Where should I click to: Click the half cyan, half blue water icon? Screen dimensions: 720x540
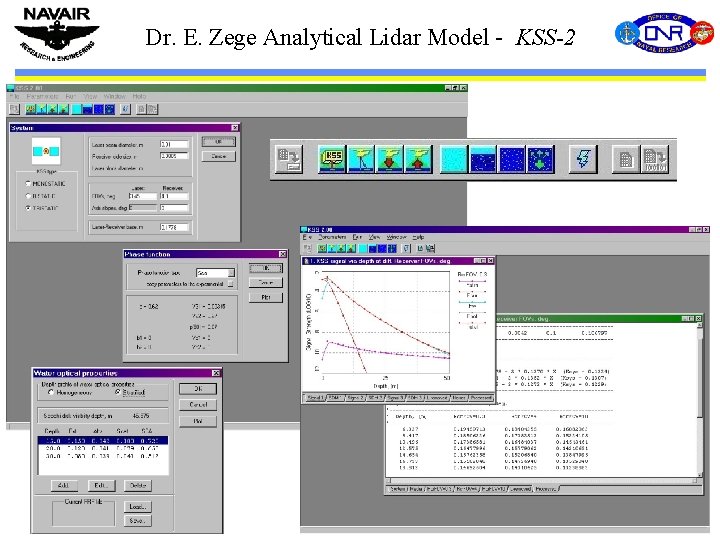click(x=483, y=159)
